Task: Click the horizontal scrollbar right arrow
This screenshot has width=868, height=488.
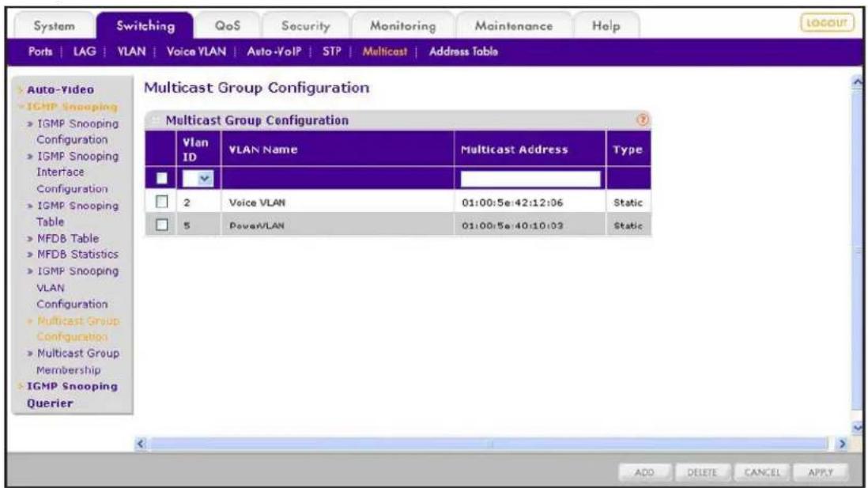Action: [842, 444]
